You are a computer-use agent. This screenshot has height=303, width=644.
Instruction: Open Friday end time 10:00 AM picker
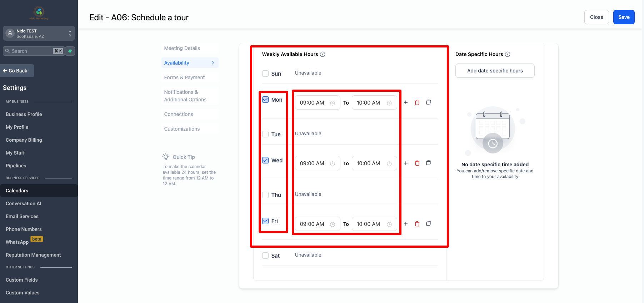click(374, 224)
